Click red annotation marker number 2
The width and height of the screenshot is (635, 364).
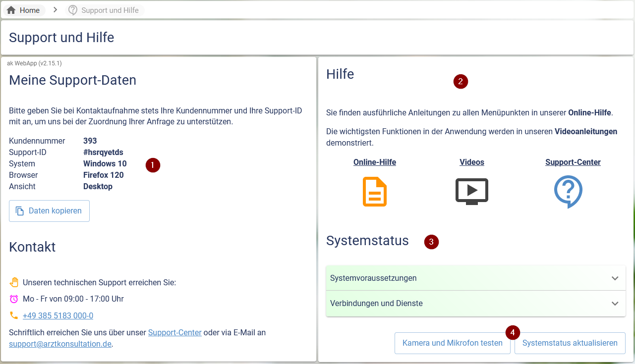461,82
